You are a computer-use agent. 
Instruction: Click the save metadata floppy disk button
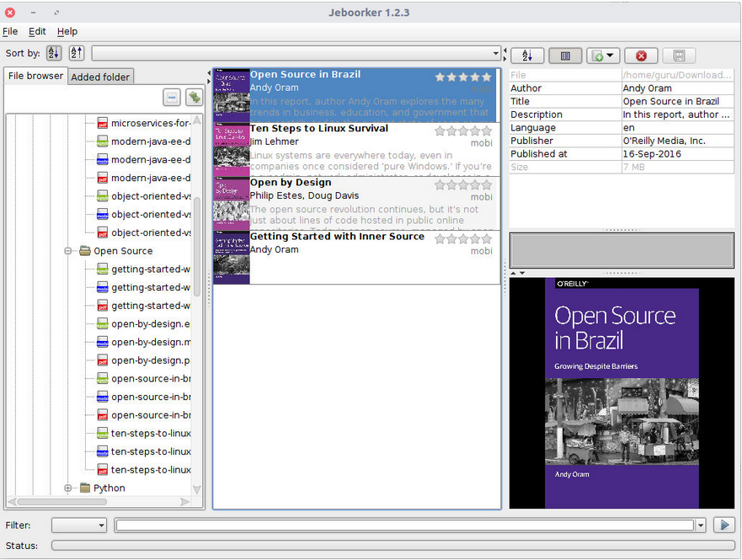point(679,56)
